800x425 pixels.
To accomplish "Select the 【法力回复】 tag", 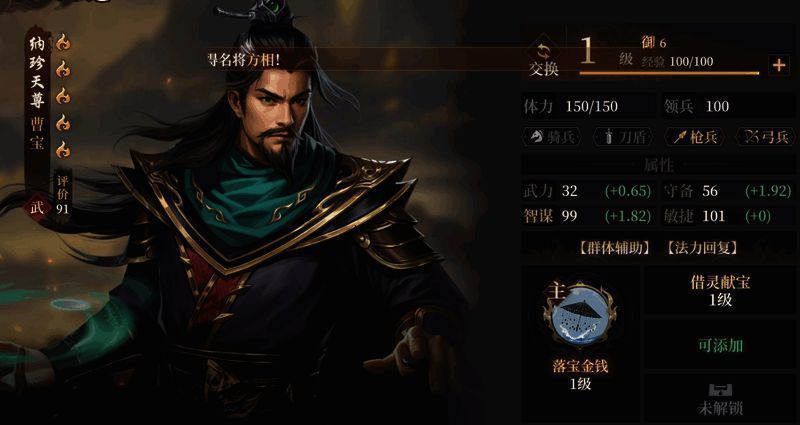I will (x=702, y=248).
